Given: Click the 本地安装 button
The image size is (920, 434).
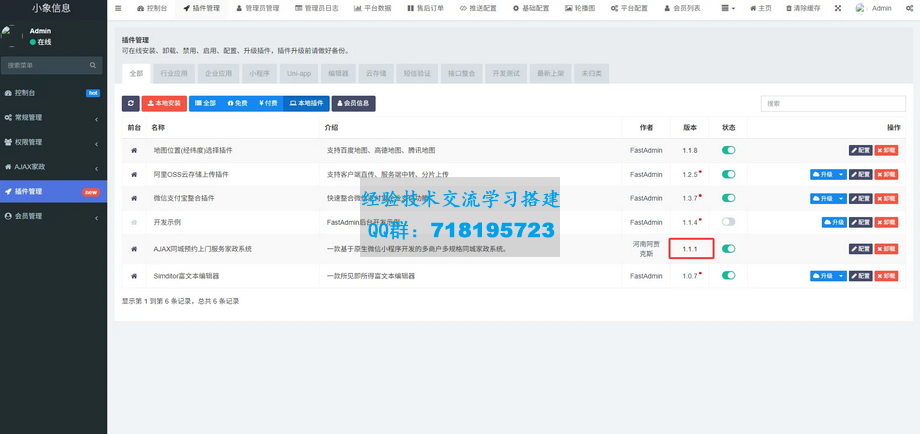Looking at the screenshot, I should 164,103.
